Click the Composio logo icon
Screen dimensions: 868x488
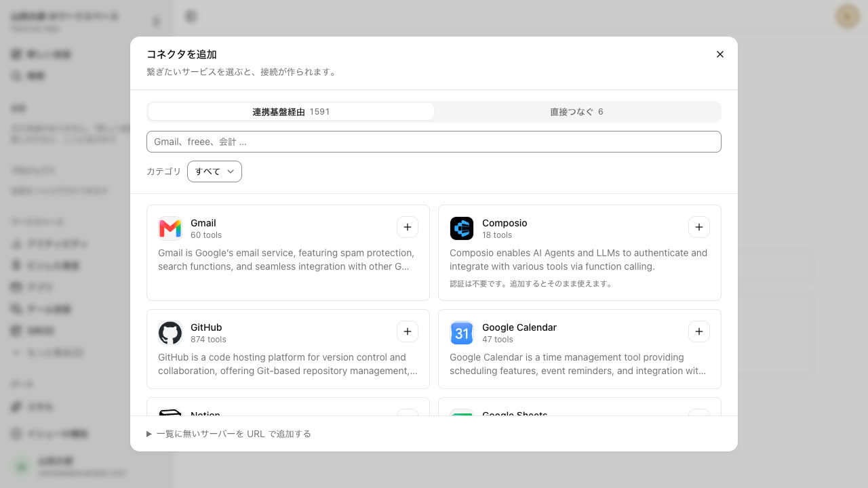(x=462, y=228)
